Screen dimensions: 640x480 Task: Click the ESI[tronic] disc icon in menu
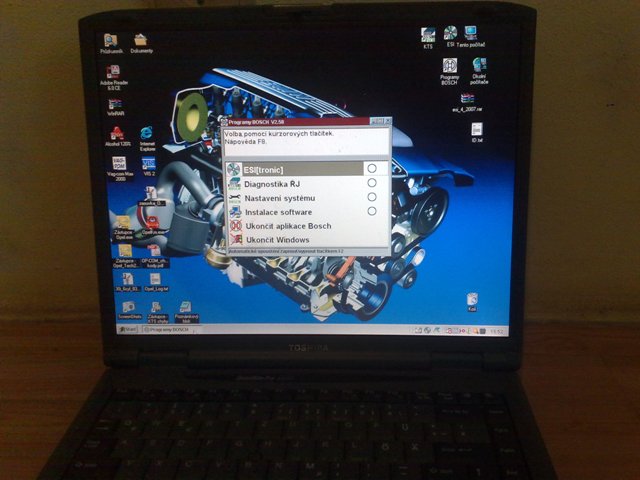(x=234, y=169)
